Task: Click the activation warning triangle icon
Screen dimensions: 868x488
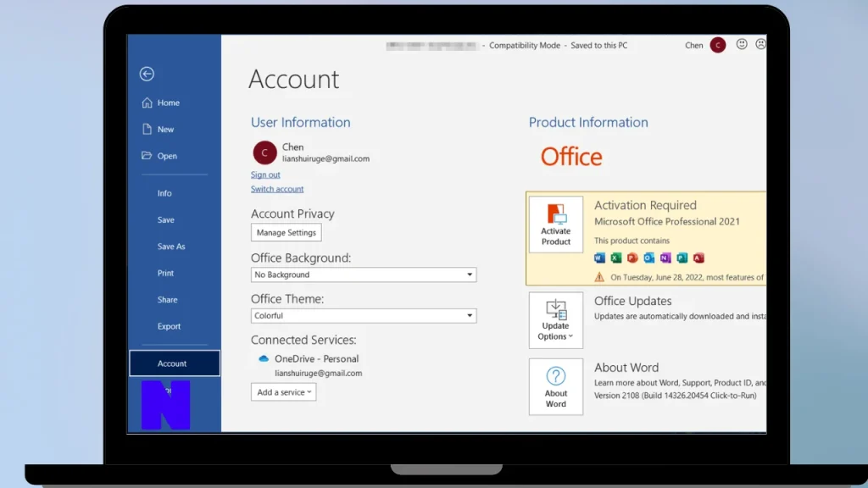Action: [599, 277]
